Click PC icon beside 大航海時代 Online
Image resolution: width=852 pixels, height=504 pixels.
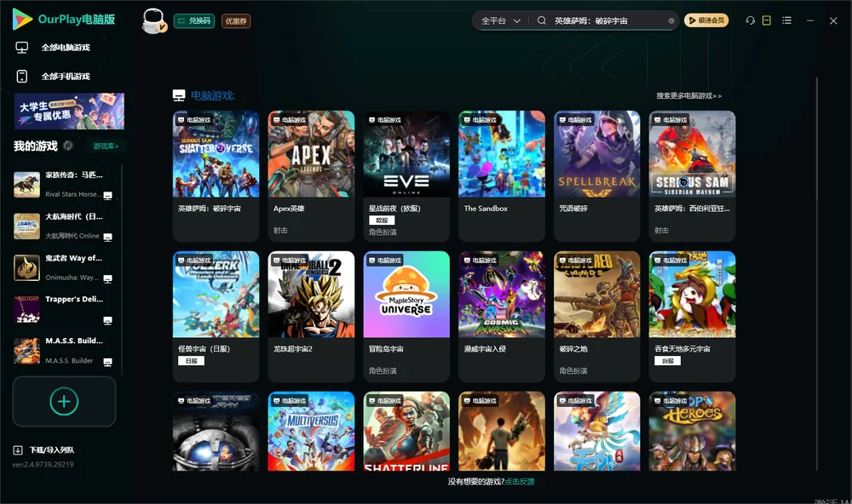point(108,238)
